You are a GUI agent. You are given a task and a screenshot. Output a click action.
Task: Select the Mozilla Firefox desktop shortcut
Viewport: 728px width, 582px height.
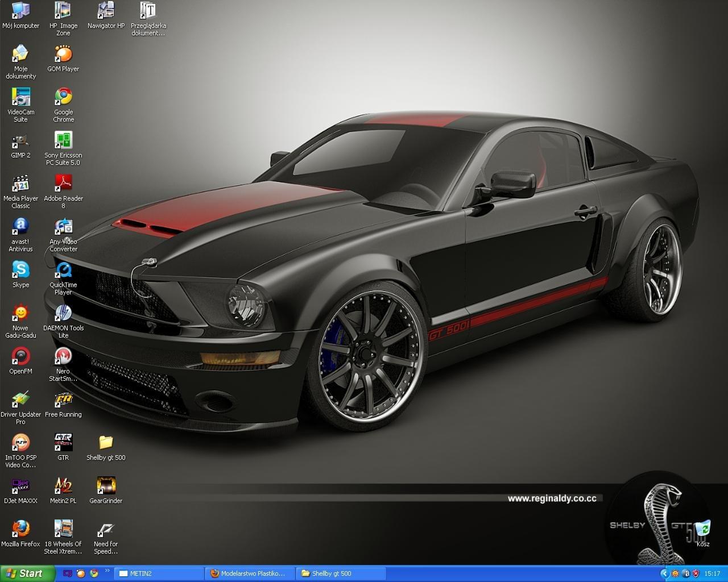(x=21, y=534)
